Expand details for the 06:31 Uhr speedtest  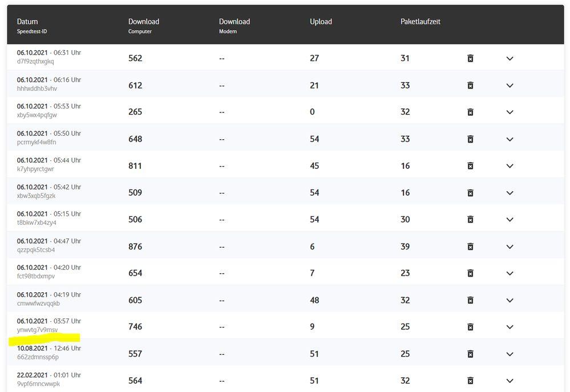click(x=510, y=58)
